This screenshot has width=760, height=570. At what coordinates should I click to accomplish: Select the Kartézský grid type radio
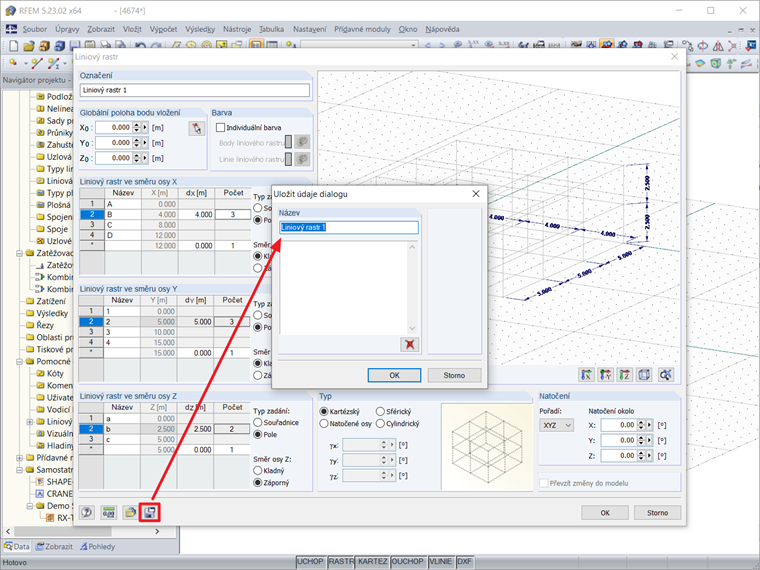click(324, 411)
